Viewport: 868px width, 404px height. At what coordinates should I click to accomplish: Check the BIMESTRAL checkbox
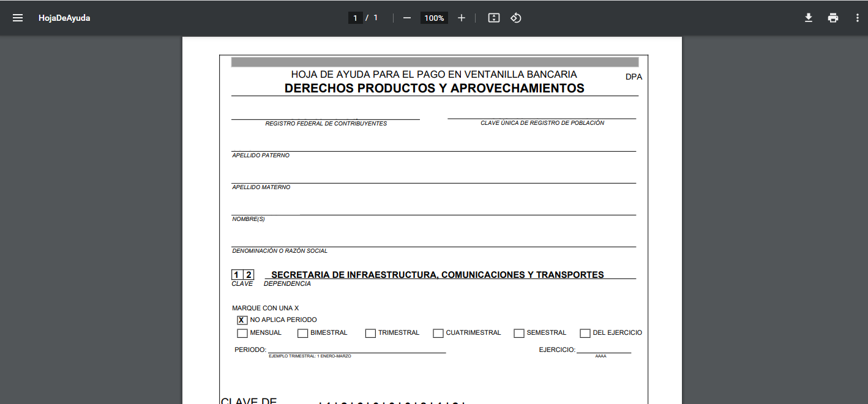[x=302, y=334]
